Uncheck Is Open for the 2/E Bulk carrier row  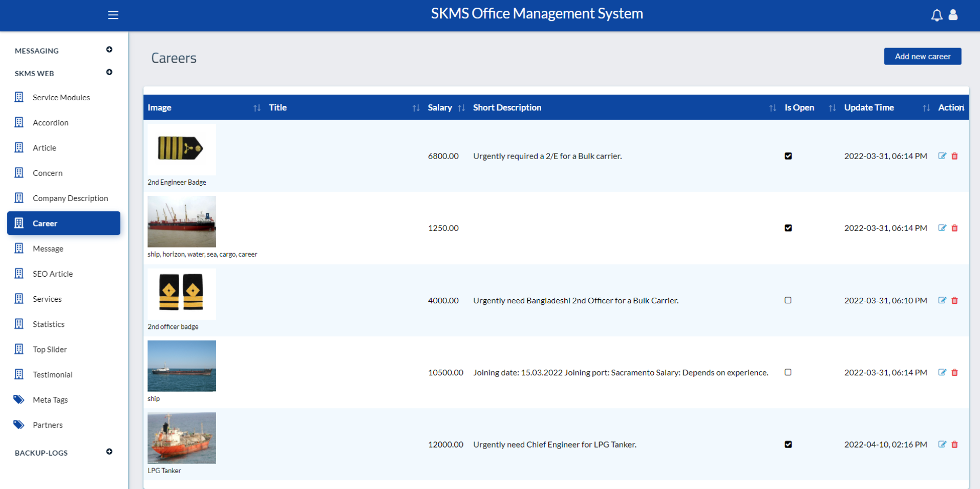[x=788, y=156]
